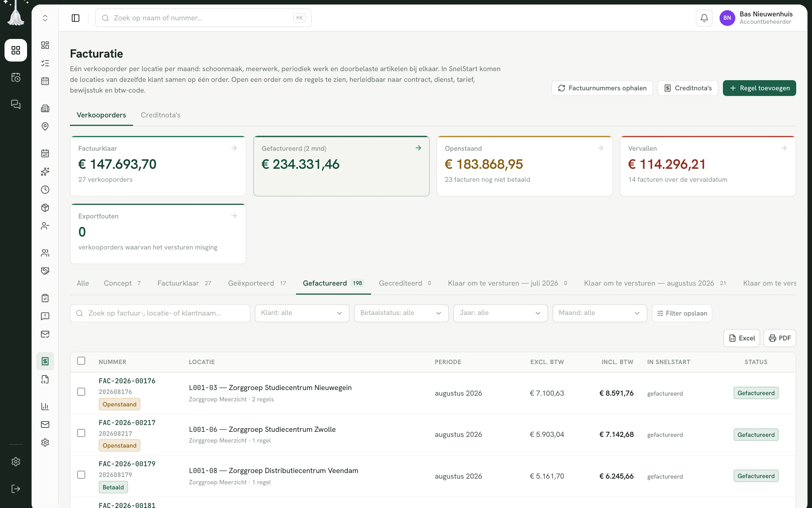Click the arrow on the Vervallen card
Image resolution: width=812 pixels, height=508 pixels.
[784, 148]
